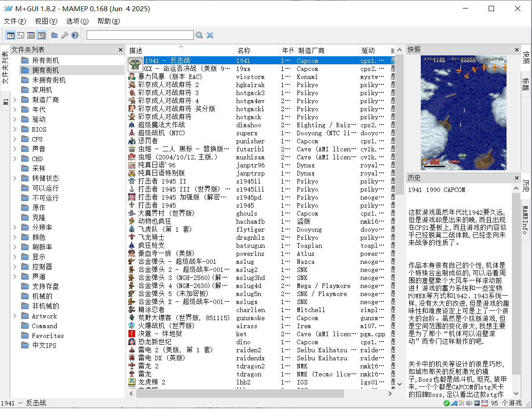Open the 文件(F) menu
The height and width of the screenshot is (409, 532).
click(15, 21)
